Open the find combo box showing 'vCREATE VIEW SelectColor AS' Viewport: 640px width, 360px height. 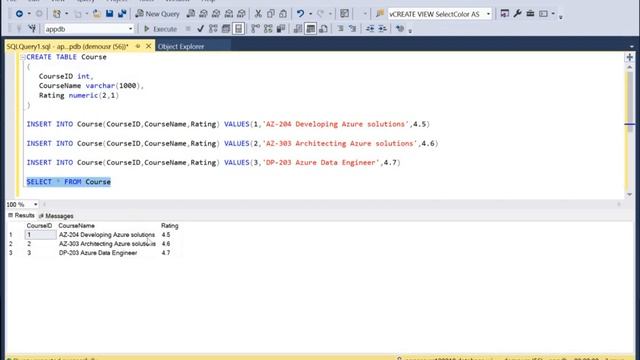pos(440,14)
